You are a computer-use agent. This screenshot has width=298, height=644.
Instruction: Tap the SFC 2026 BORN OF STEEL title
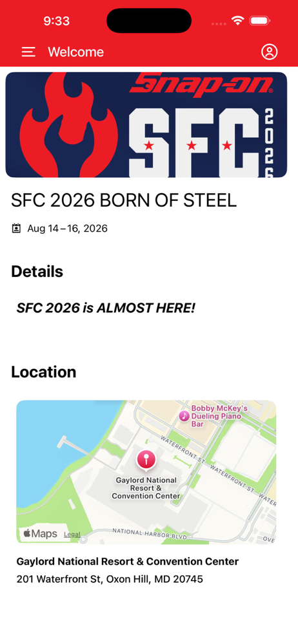coord(124,200)
